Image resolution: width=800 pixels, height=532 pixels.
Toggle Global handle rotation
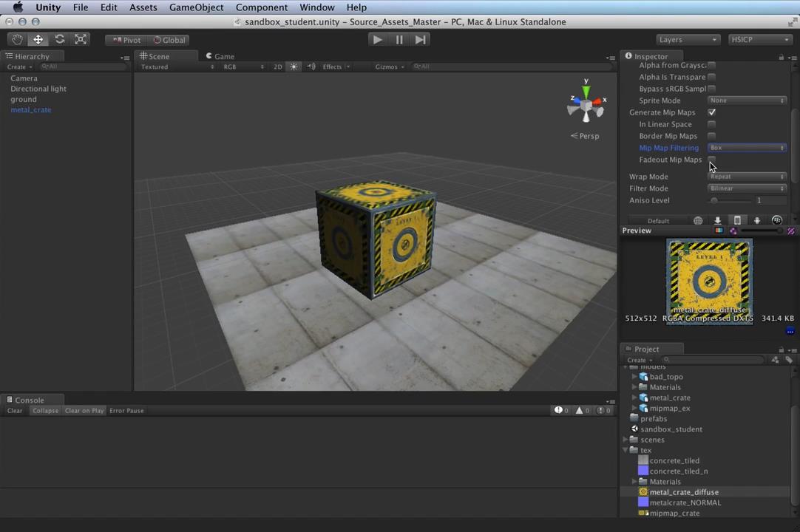(169, 40)
